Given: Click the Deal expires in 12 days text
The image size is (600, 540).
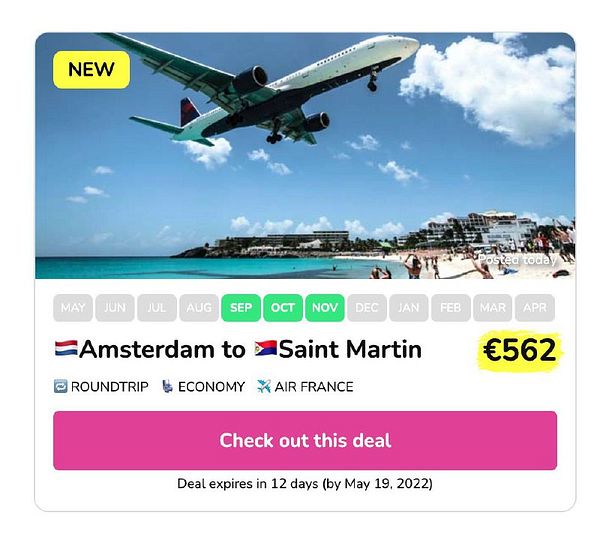Looking at the screenshot, I should [x=305, y=484].
